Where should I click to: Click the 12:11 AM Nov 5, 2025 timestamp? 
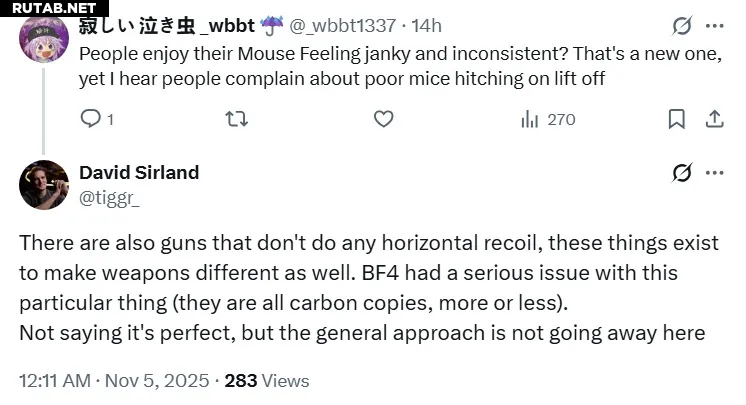pyautogui.click(x=114, y=381)
